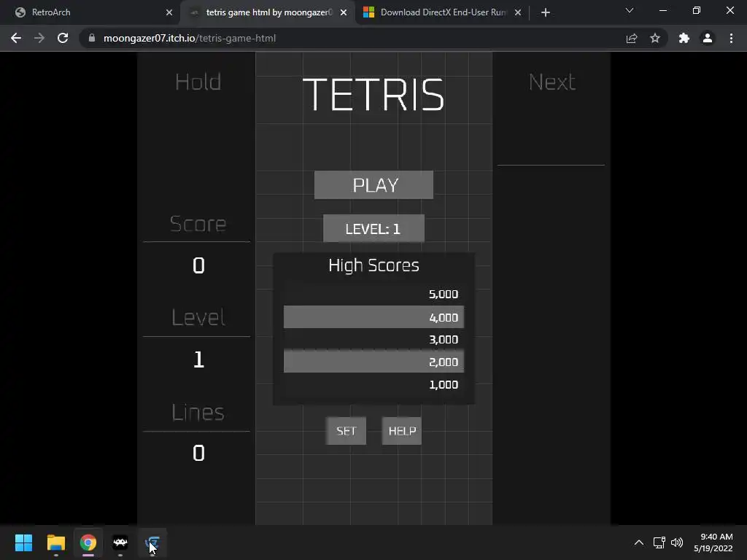Screen dimensions: 747x560
Task: Click the Next panel label
Action: click(x=552, y=82)
